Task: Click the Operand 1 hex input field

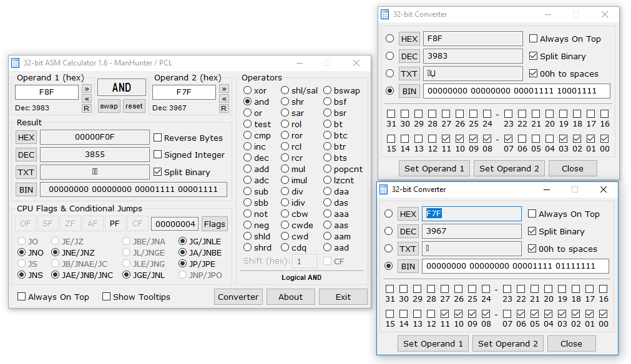Action: 47,92
